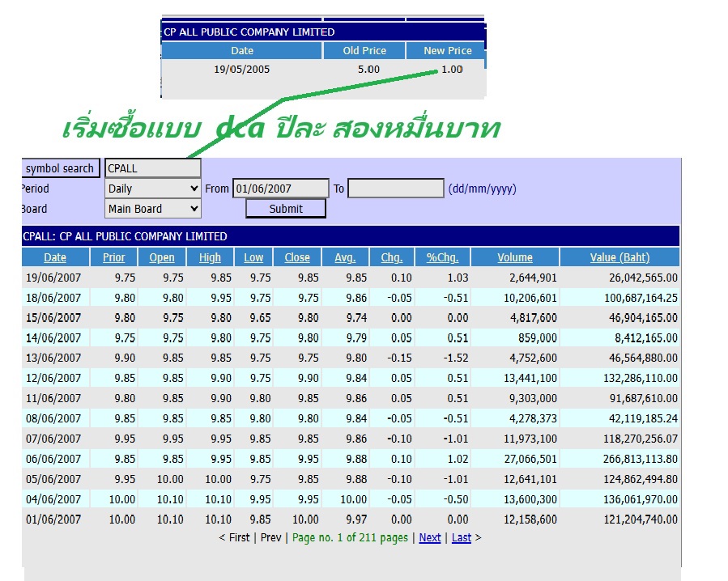Click the par change date 19/05/2005
728x581 pixels.
pos(241,70)
